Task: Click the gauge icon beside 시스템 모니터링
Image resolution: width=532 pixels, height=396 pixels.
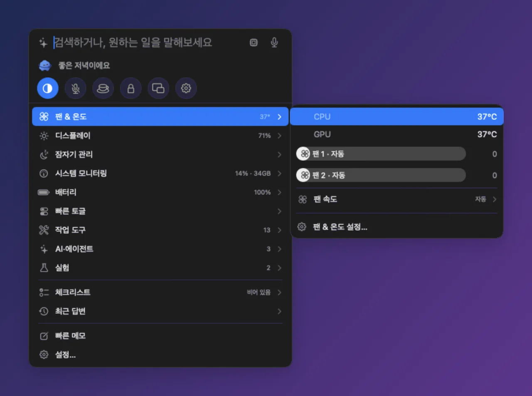Action: [x=44, y=173]
